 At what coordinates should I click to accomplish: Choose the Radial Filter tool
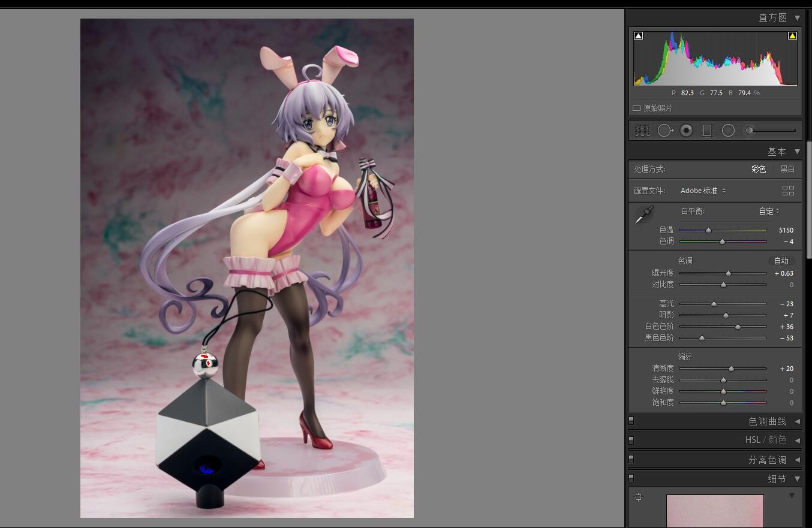point(728,131)
